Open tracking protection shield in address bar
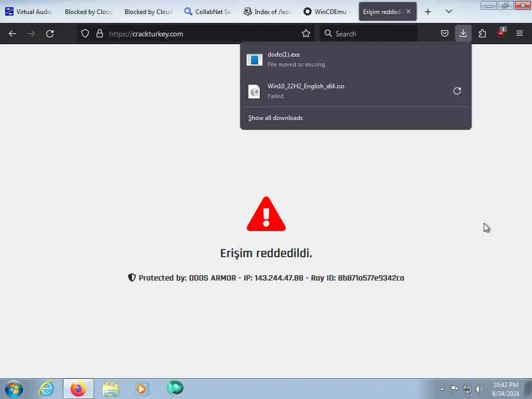The width and height of the screenshot is (532, 399). point(85,33)
